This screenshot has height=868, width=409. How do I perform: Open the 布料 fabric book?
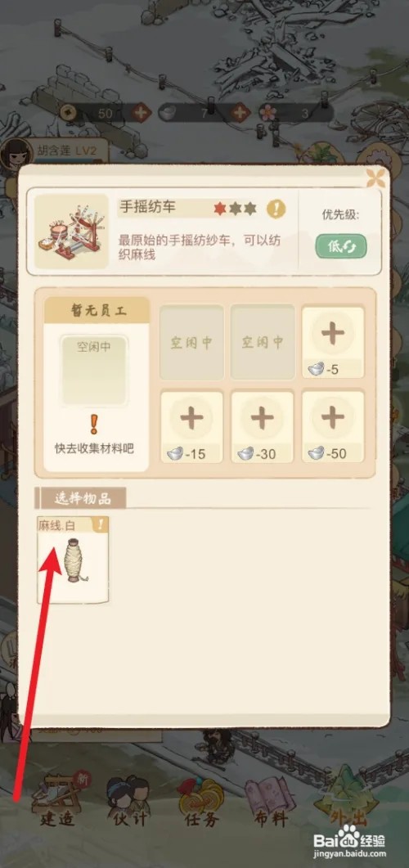(269, 803)
